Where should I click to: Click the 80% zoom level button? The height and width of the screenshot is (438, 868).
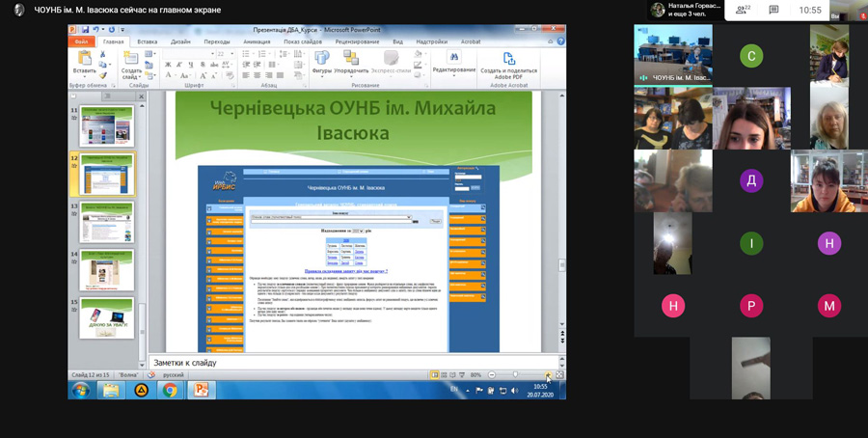pos(475,375)
